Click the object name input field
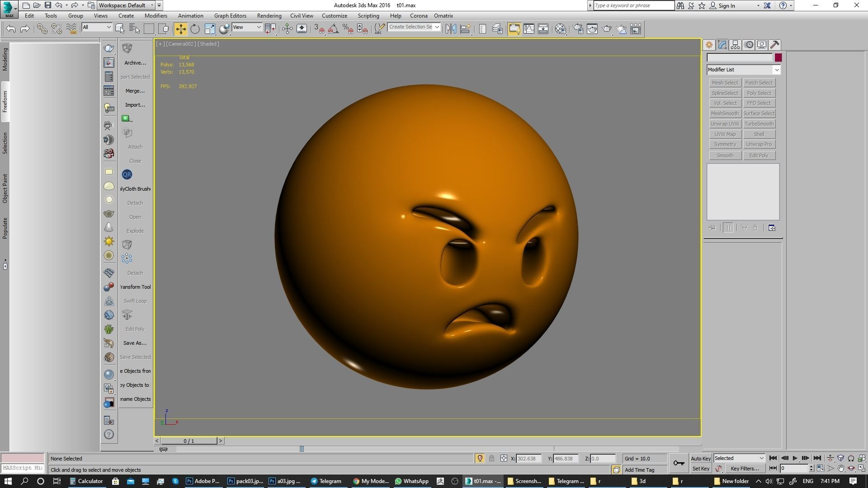 tap(740, 58)
